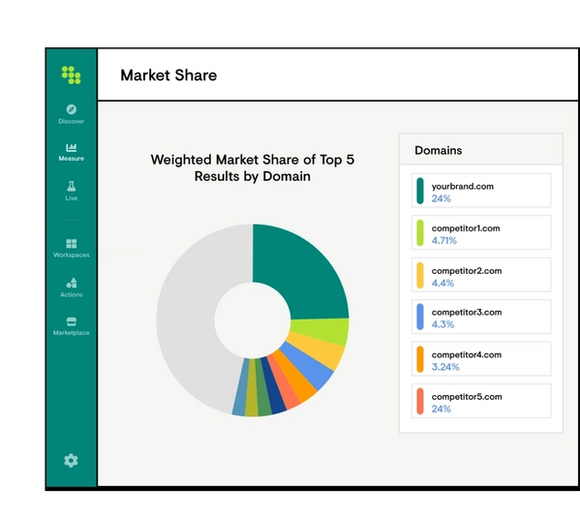580x518 pixels.
Task: Click the competitor2.com legend entry
Action: coord(481,275)
